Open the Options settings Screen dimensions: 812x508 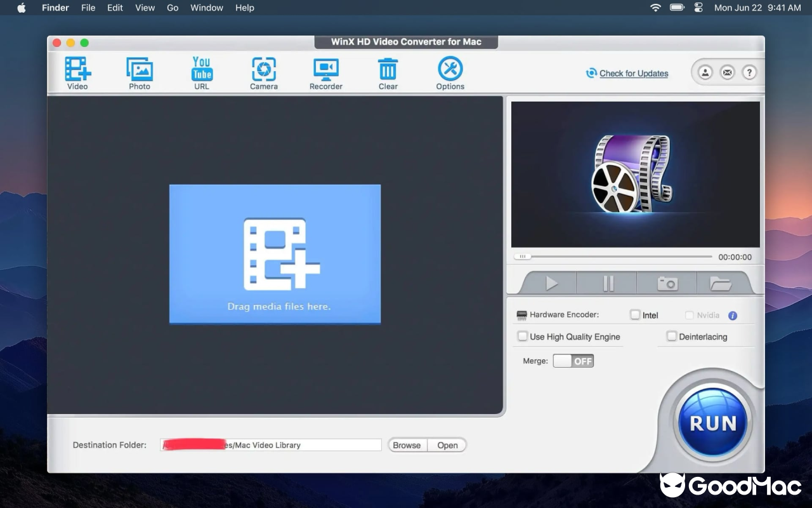pos(450,73)
